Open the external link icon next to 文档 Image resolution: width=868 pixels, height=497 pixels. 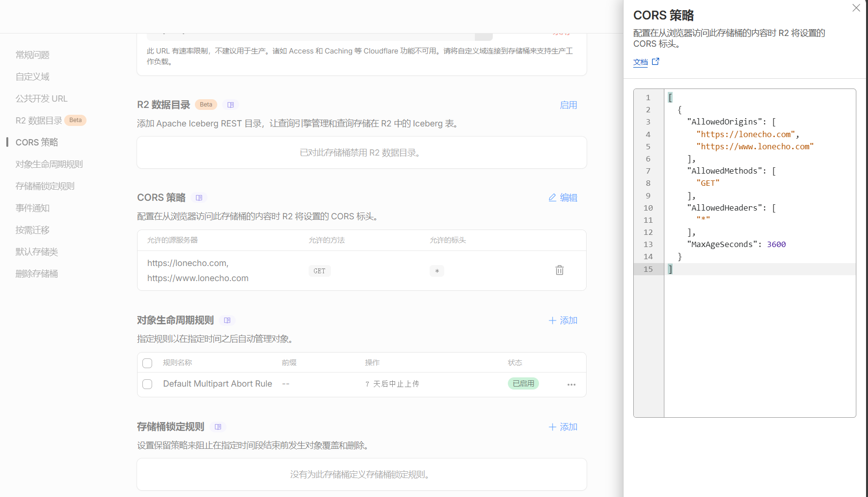(x=656, y=62)
